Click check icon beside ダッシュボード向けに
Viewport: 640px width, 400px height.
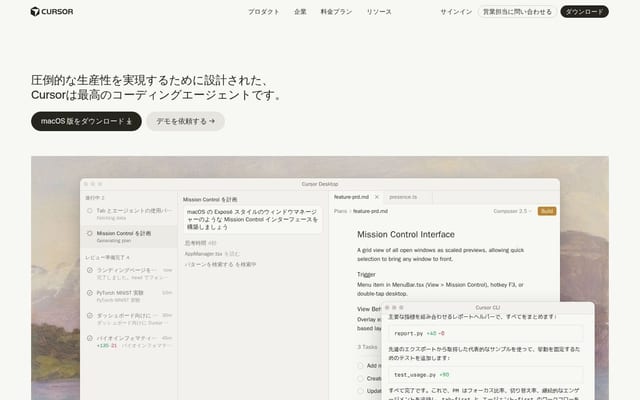coord(90,315)
